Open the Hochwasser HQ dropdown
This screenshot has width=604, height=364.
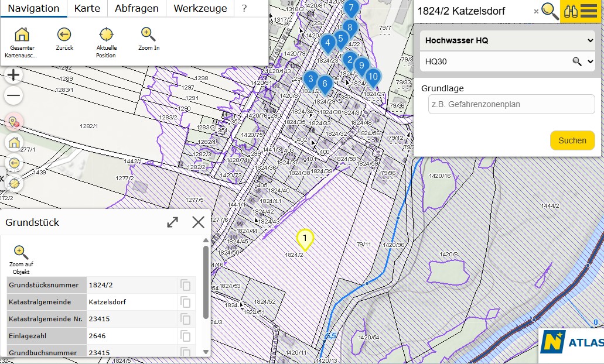coord(507,40)
